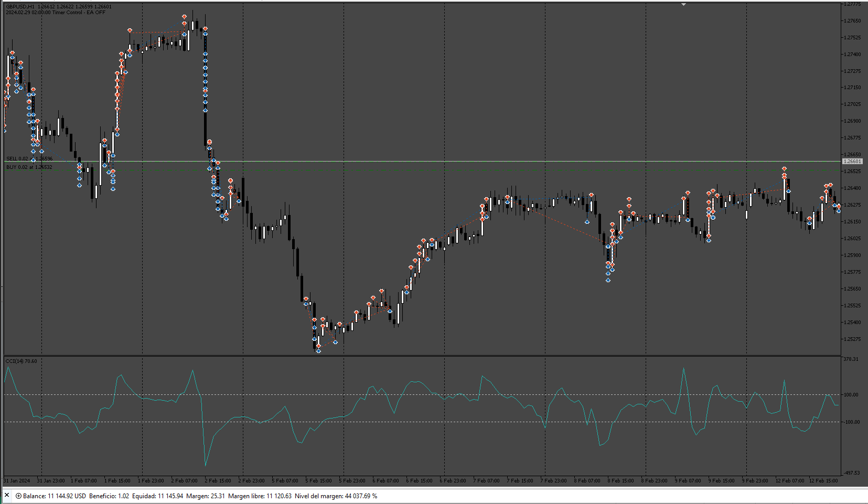Click the GBPUSD,H1 chart title text
This screenshot has width=868, height=504.
point(20,7)
